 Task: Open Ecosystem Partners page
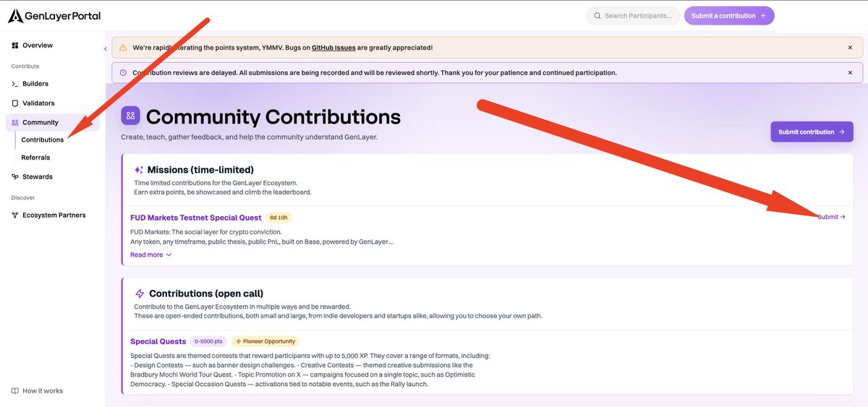53,215
